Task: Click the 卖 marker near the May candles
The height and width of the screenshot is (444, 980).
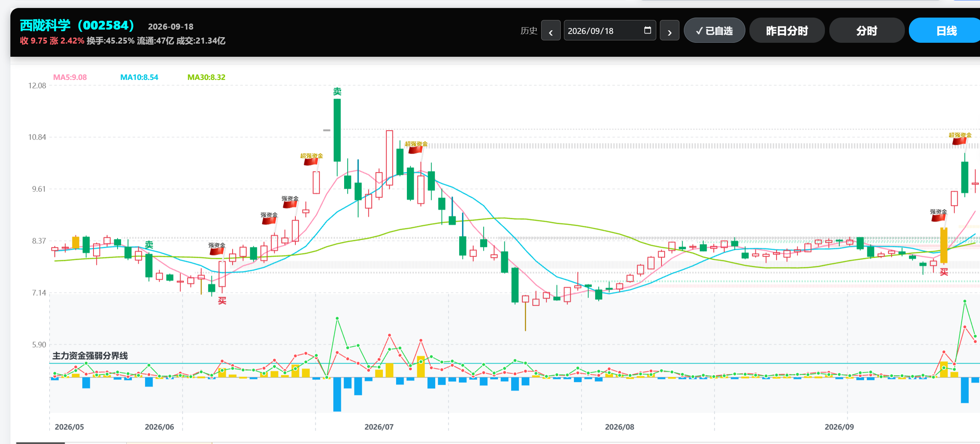Action: pyautogui.click(x=149, y=245)
